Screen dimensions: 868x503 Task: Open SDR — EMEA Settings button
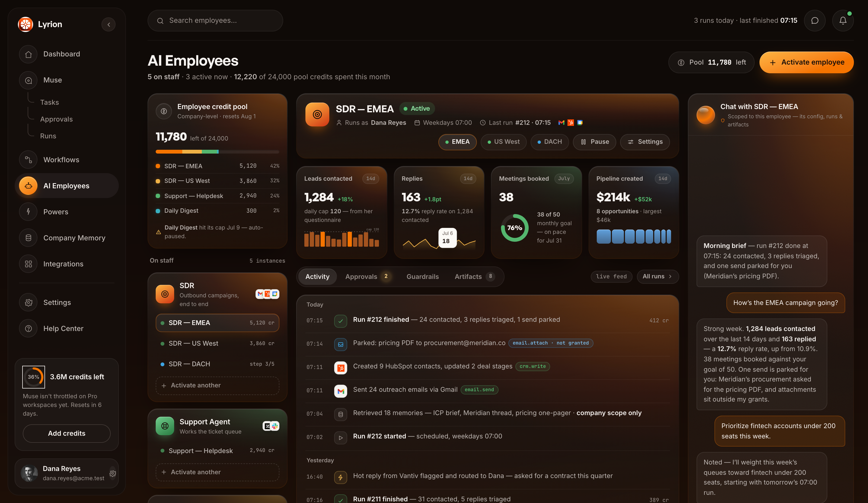(645, 142)
